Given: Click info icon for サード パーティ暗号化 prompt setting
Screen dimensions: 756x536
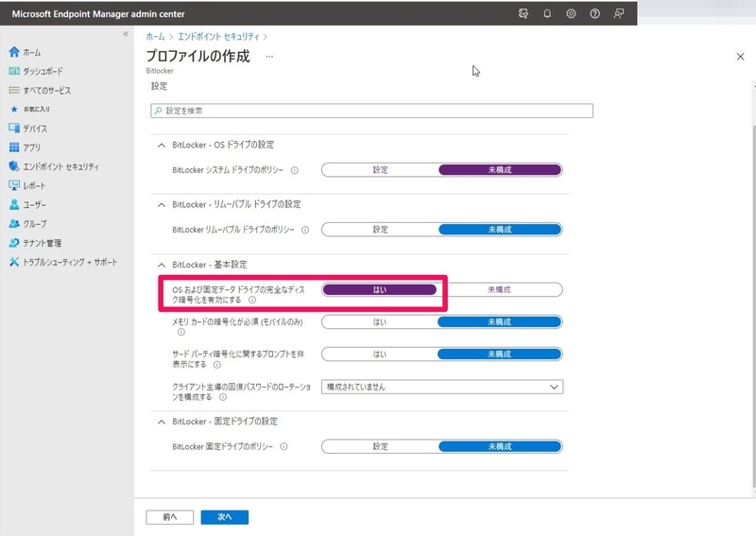Looking at the screenshot, I should tap(217, 365).
